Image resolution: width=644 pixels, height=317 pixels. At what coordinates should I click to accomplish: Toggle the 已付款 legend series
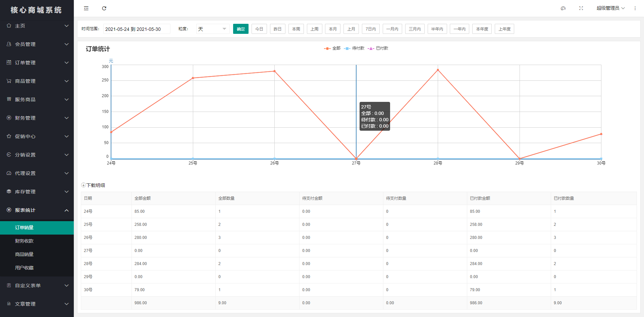tap(378, 48)
